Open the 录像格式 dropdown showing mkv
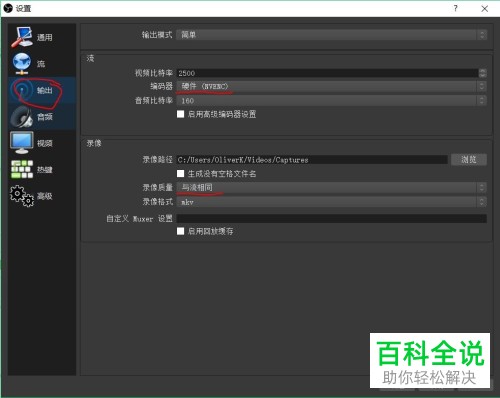 tap(332, 202)
